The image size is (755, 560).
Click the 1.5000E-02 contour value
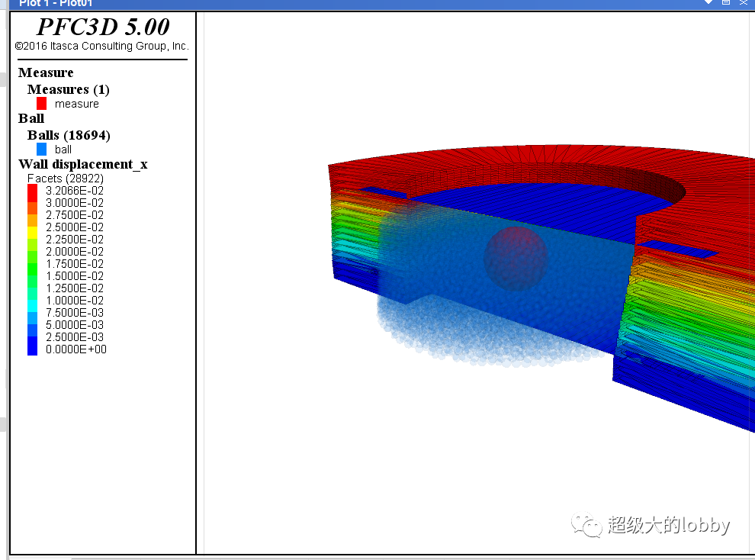[75, 276]
